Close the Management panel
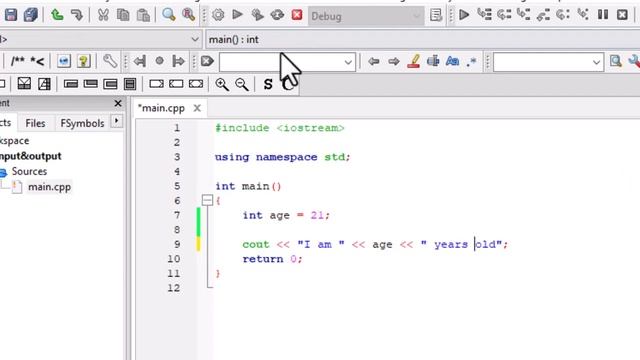This screenshot has height=360, width=640. click(118, 103)
